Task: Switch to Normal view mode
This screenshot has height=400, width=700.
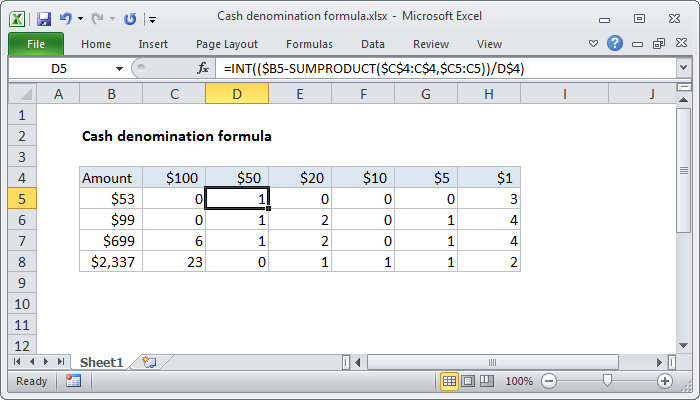Action: tap(450, 381)
